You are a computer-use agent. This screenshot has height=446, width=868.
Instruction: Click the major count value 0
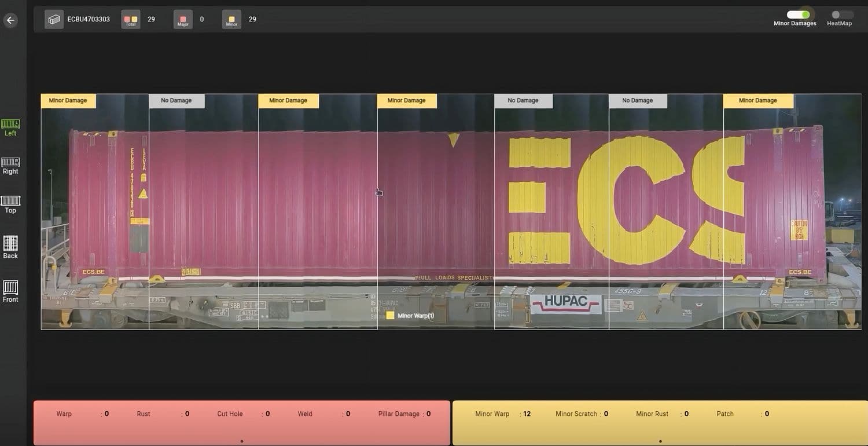pos(202,20)
